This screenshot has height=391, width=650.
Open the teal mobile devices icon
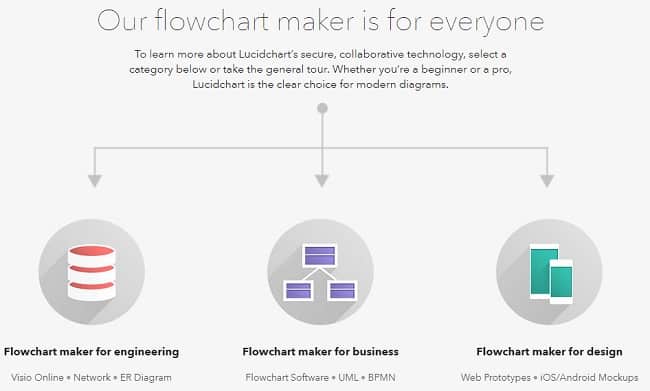coord(551,273)
